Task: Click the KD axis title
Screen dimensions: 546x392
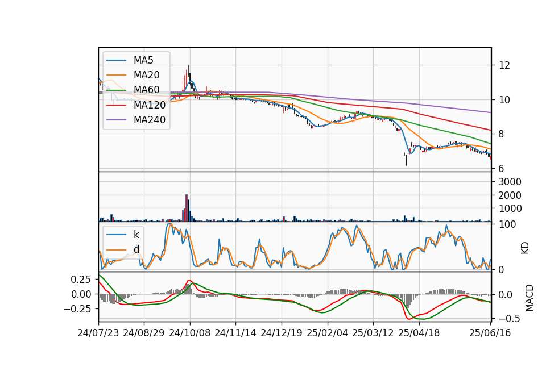Action: click(525, 248)
